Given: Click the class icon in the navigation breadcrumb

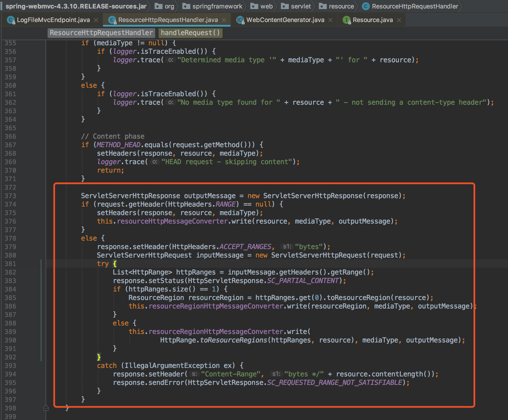Looking at the screenshot, I should [366, 6].
